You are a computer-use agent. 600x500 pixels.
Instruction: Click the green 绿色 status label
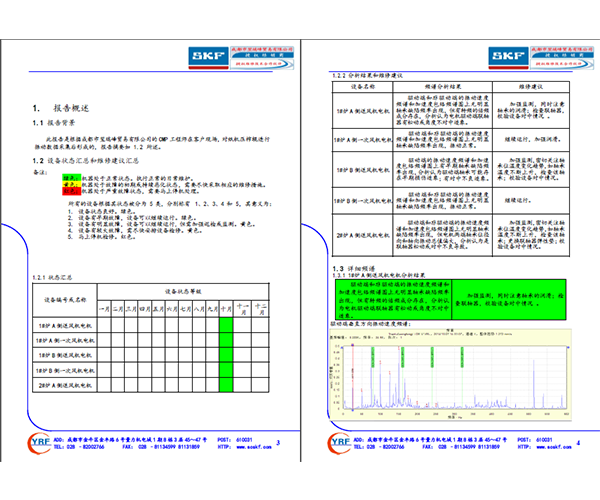pyautogui.click(x=71, y=174)
